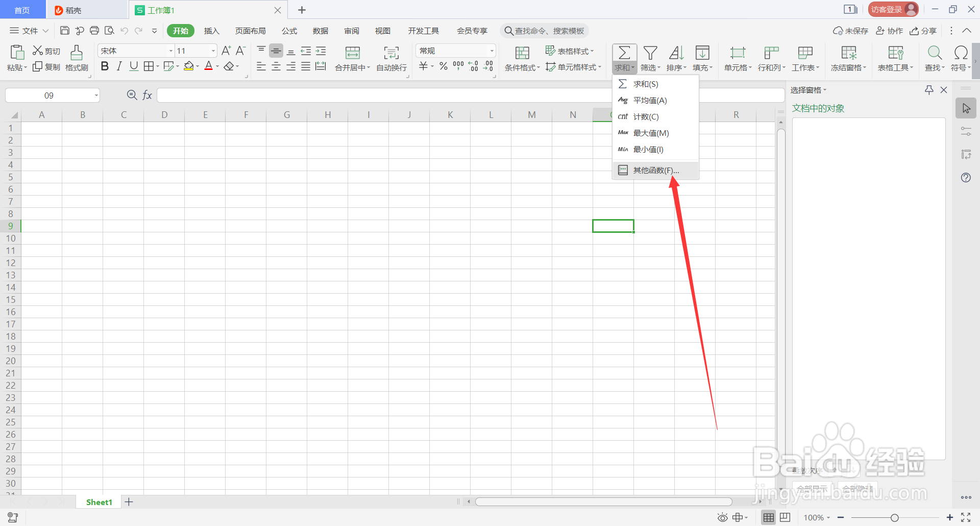Select the Format Painter tool
Screen dimensions: 980x526
coord(76,58)
